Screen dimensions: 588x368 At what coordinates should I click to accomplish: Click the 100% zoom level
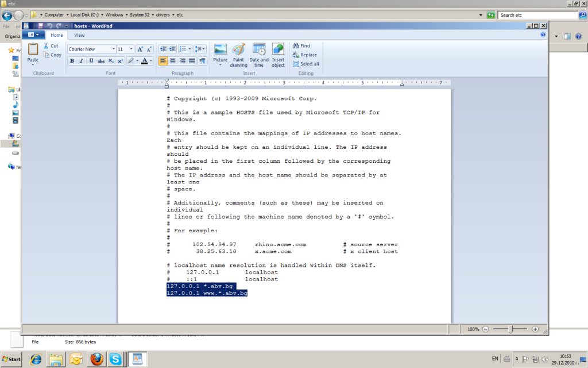tap(473, 329)
